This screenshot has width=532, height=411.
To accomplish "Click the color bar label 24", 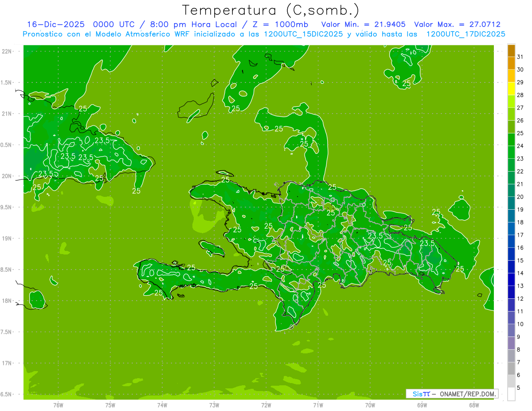I will click(x=520, y=146).
